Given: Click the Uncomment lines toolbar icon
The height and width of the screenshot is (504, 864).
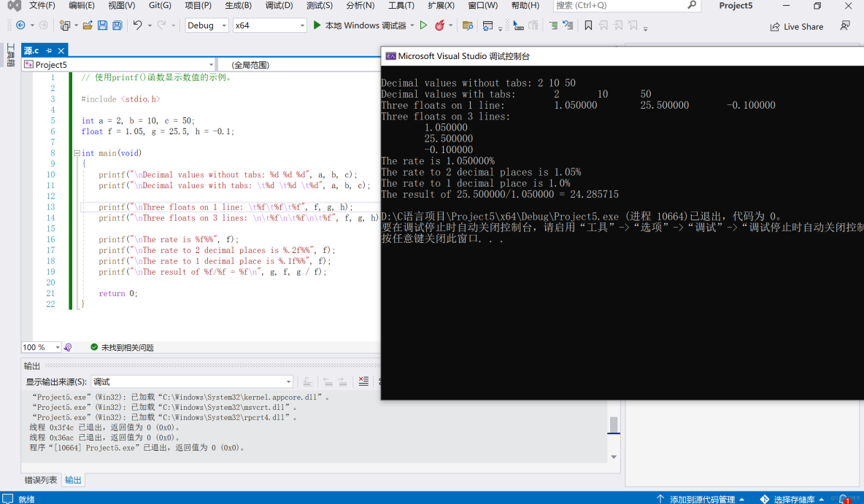Looking at the screenshot, I should 568,26.
